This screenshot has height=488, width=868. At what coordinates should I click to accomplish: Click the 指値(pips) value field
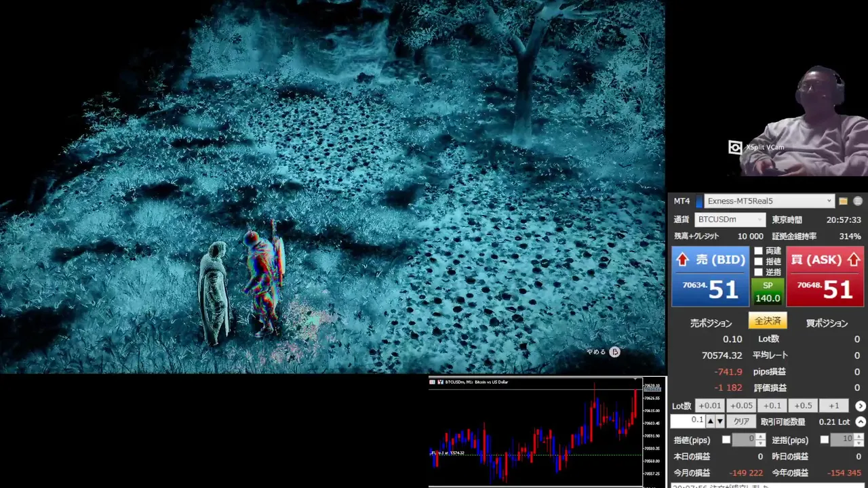pos(744,440)
